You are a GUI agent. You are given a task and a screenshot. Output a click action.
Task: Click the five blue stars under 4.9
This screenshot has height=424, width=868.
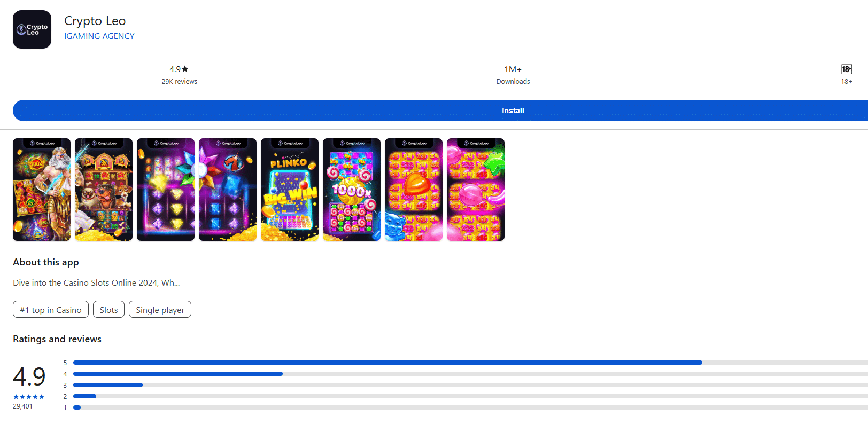(x=29, y=397)
